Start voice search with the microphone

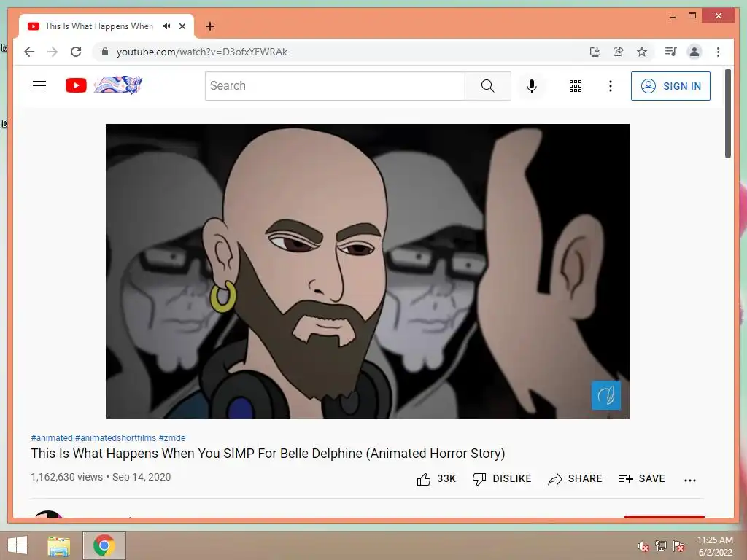[x=532, y=86]
